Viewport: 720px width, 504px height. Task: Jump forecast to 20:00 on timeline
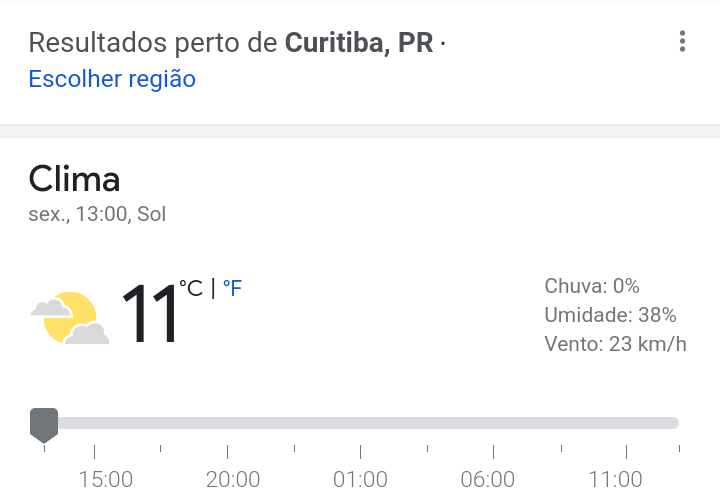(x=233, y=479)
